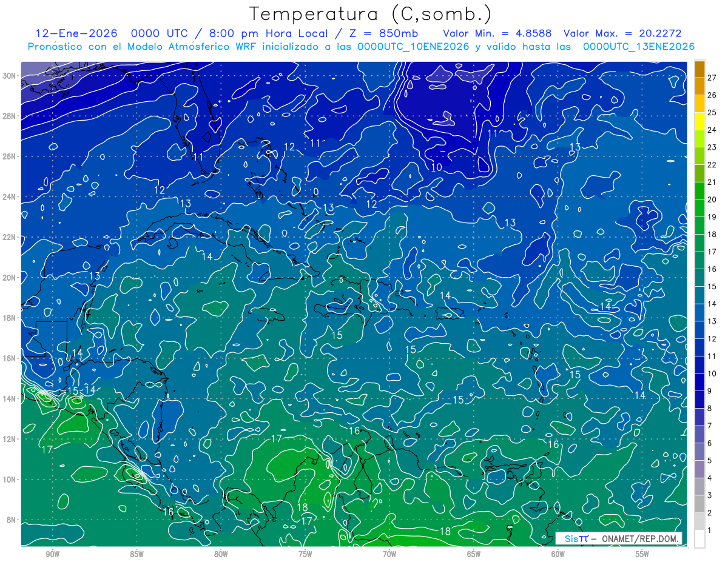Select the date text '12-Ene-2026'

click(76, 33)
